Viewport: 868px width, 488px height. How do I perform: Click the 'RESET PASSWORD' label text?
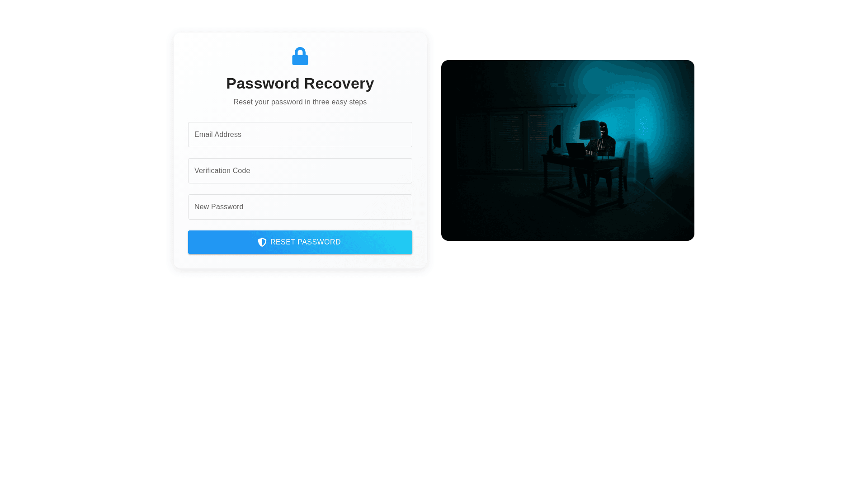tap(306, 242)
